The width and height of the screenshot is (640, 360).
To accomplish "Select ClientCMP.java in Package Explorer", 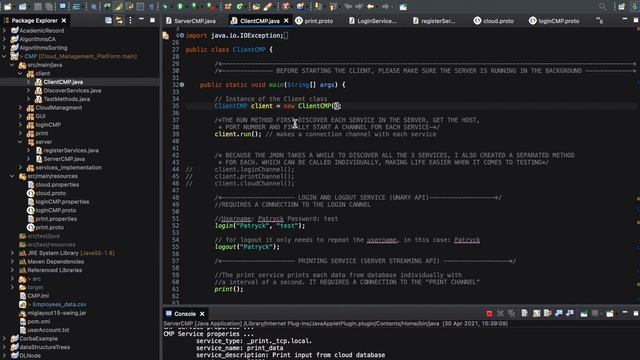I will pos(63,82).
